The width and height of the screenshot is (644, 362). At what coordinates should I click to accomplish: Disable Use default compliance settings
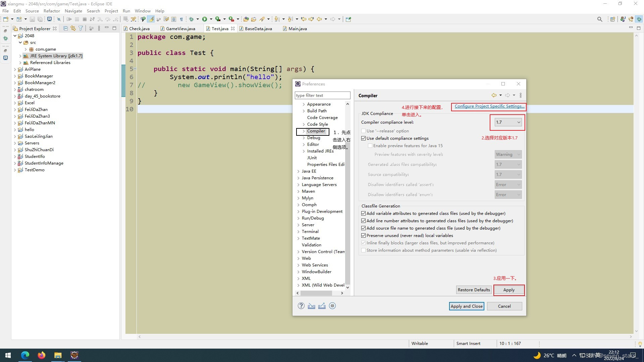[364, 138]
